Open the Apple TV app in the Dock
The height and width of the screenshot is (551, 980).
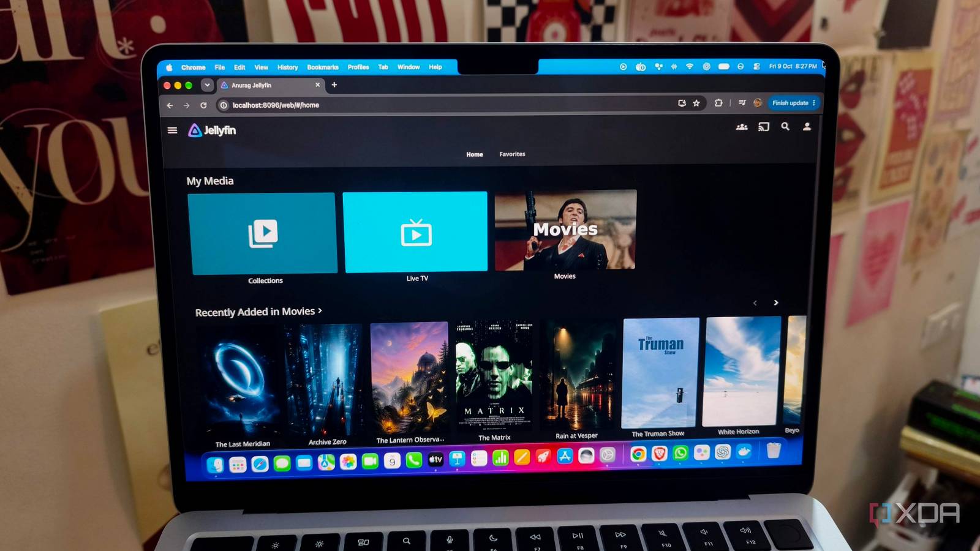(435, 459)
